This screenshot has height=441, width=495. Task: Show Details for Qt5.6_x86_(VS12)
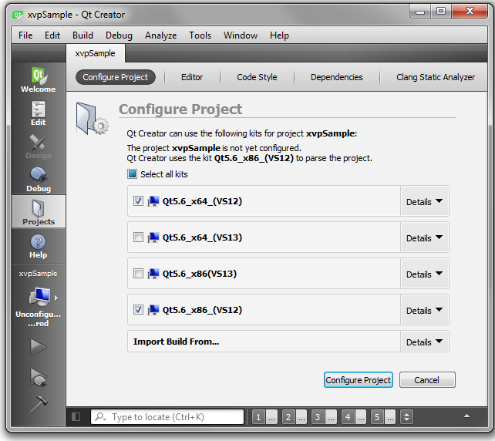(425, 310)
